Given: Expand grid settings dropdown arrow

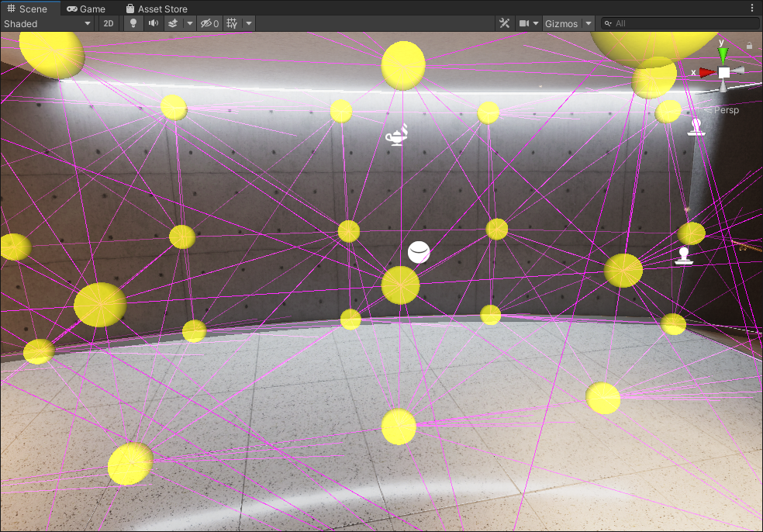Looking at the screenshot, I should (249, 23).
